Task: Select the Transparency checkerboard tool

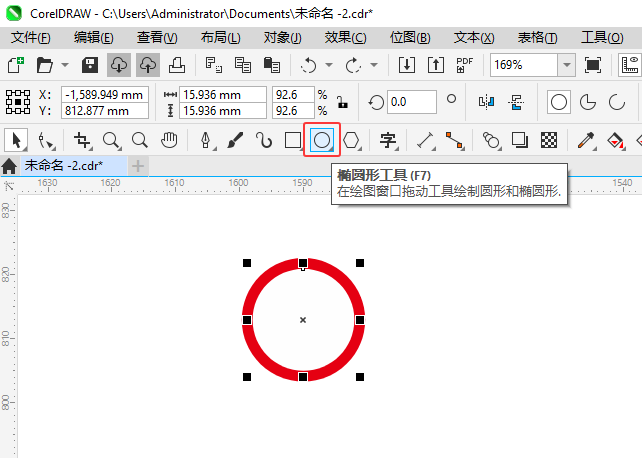Action: pos(549,140)
